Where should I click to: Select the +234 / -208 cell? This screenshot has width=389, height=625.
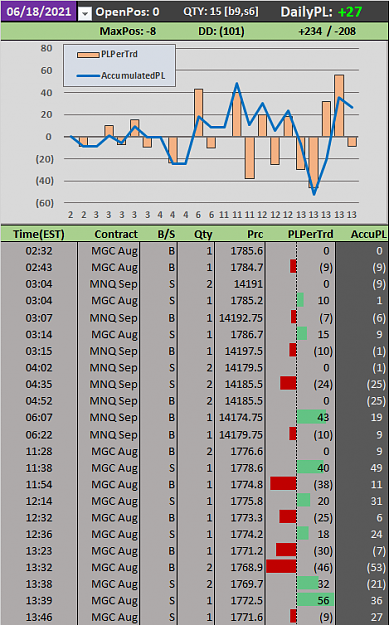click(x=327, y=31)
